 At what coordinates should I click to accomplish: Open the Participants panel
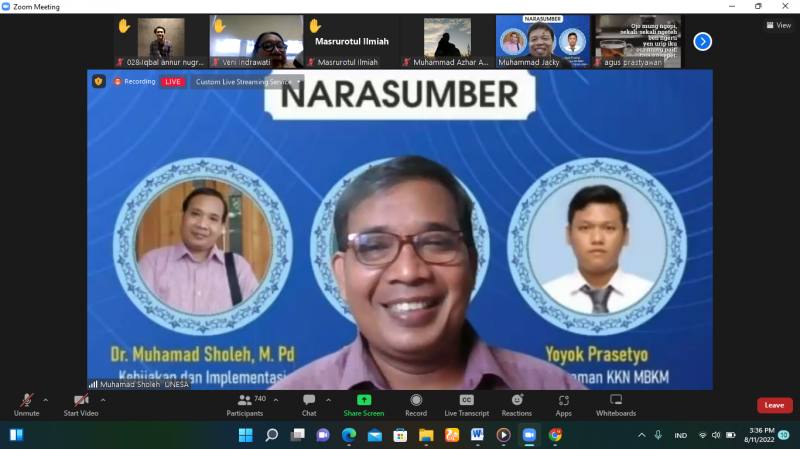point(246,405)
